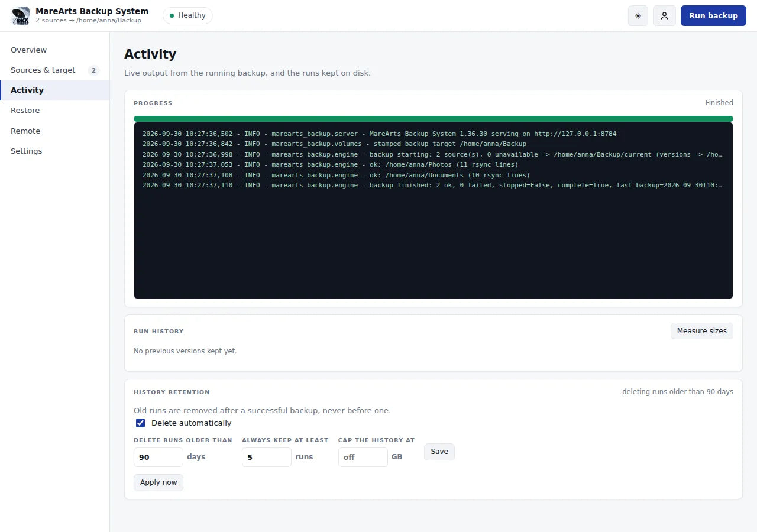Image resolution: width=757 pixels, height=532 pixels.
Task: Click the '2 sources → /home/anna/Backup' subtitle
Action: (x=88, y=21)
